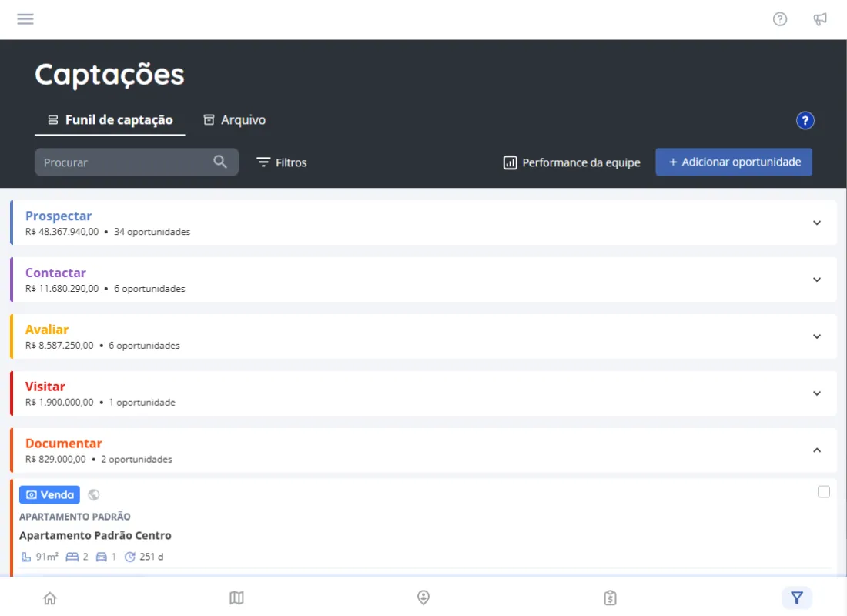Select the funnel icon in bottom navigation
Screen dimensions: 847x616
[x=797, y=598]
